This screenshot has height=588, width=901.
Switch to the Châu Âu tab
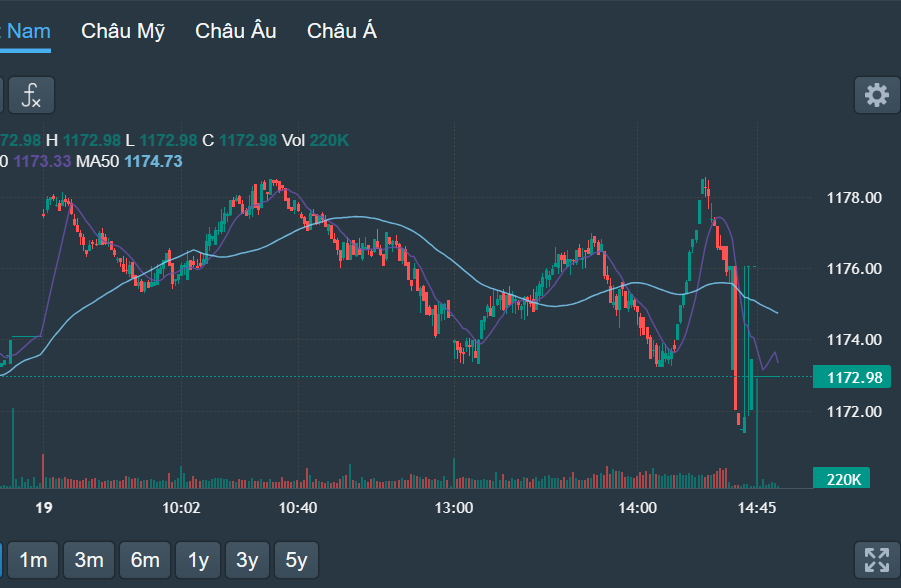coord(235,31)
